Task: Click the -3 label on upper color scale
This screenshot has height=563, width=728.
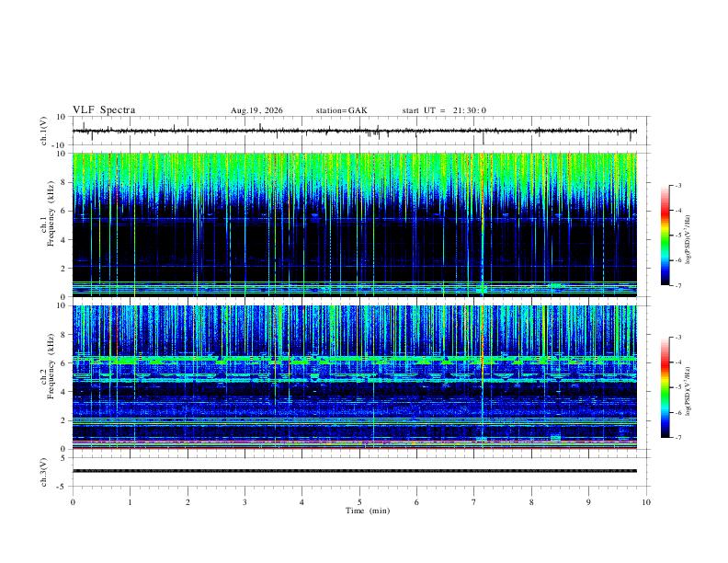Action: click(x=678, y=185)
